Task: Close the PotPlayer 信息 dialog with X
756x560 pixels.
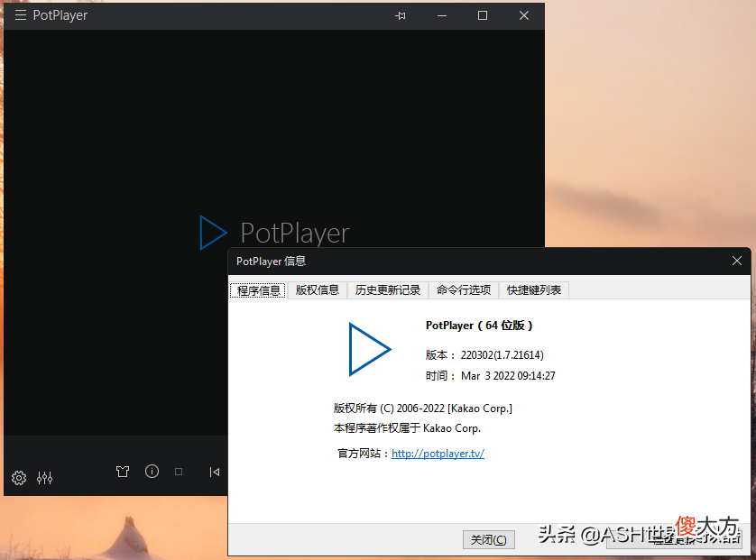Action: click(737, 262)
